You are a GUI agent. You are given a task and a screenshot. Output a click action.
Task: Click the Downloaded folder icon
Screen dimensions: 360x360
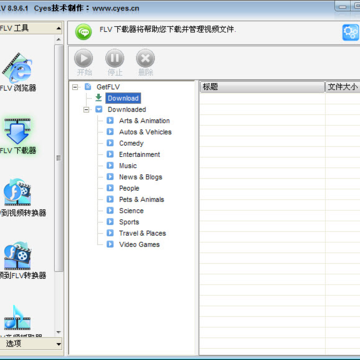99,109
